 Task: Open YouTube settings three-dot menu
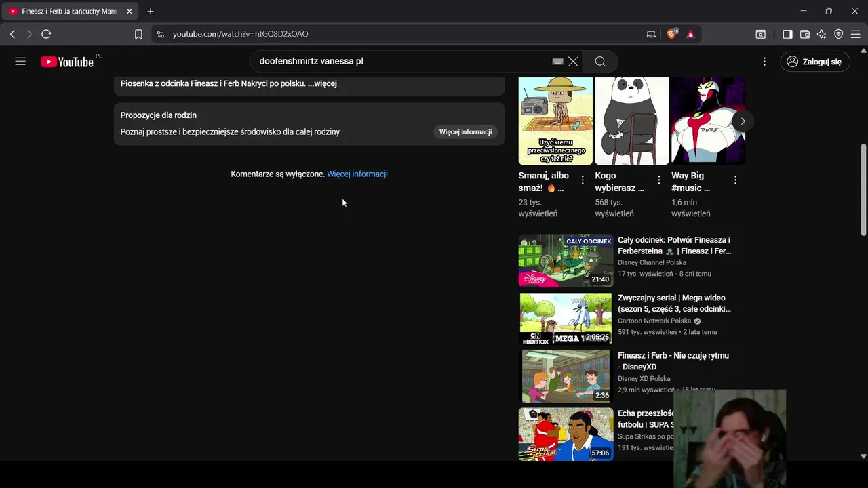[764, 62]
